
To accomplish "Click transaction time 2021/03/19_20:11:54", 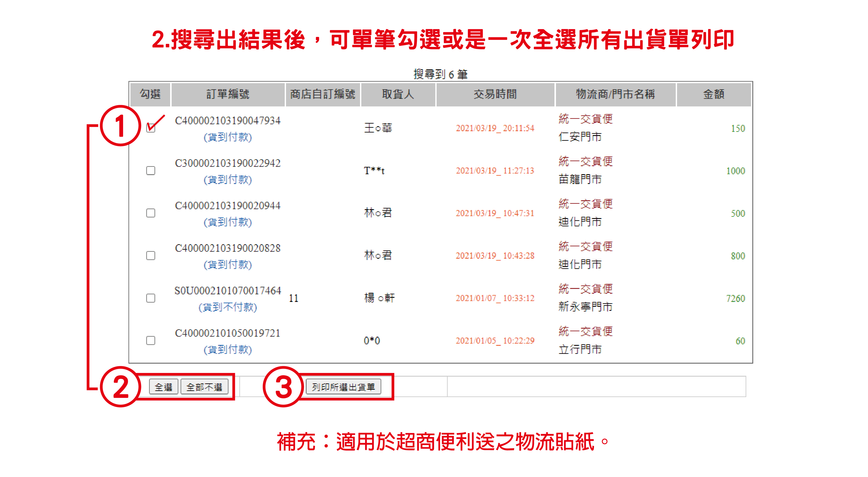I will click(495, 128).
